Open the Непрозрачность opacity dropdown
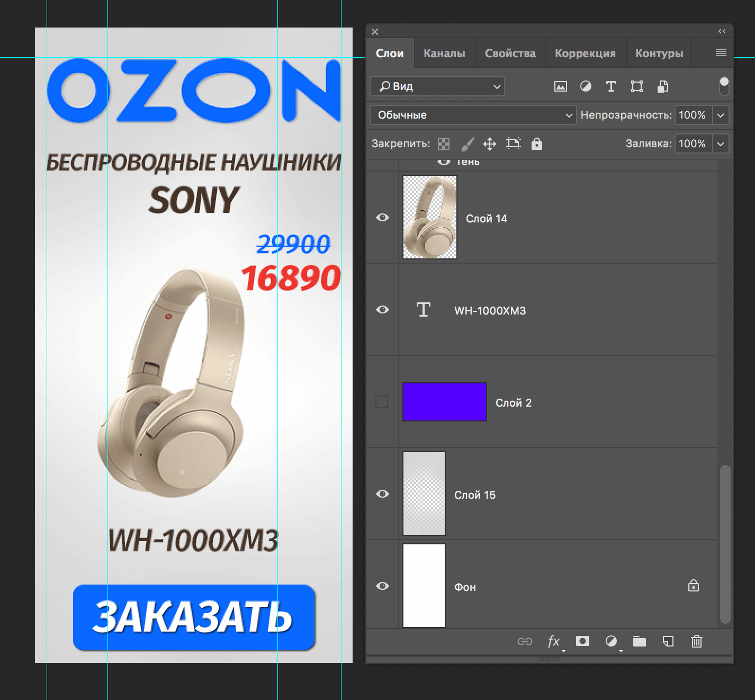The height and width of the screenshot is (700, 755). point(720,115)
